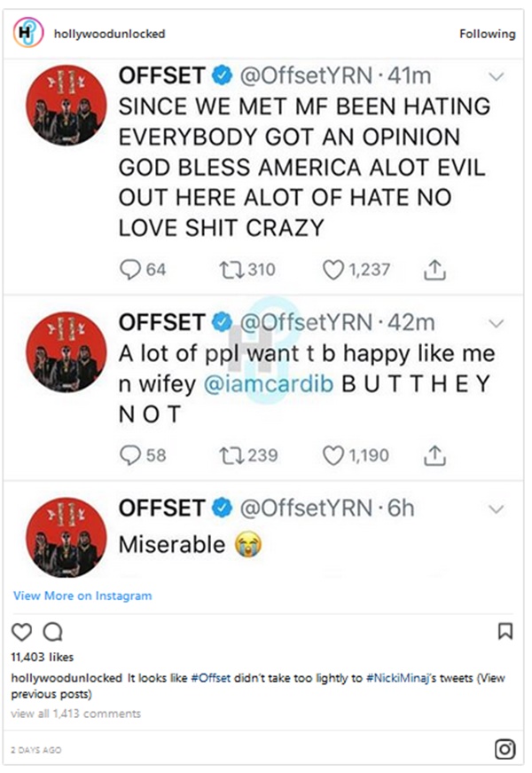Expand options chevron on the 42m tweet

click(x=497, y=321)
